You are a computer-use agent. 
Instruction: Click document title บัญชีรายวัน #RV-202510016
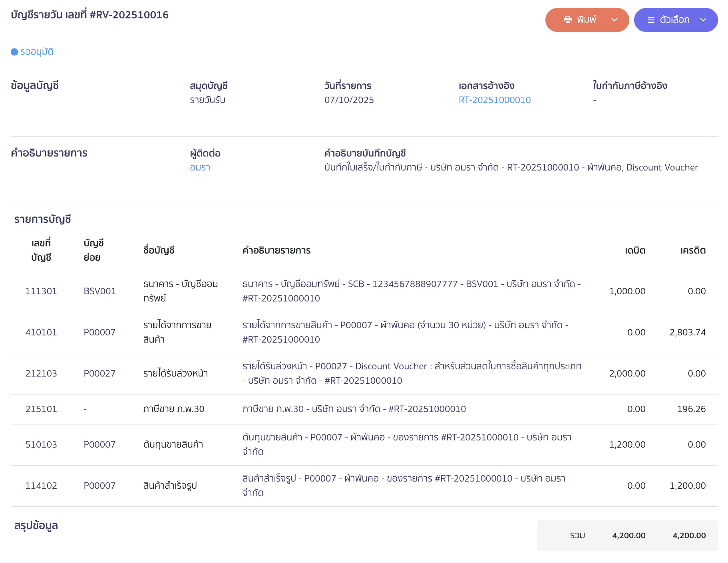click(x=90, y=15)
